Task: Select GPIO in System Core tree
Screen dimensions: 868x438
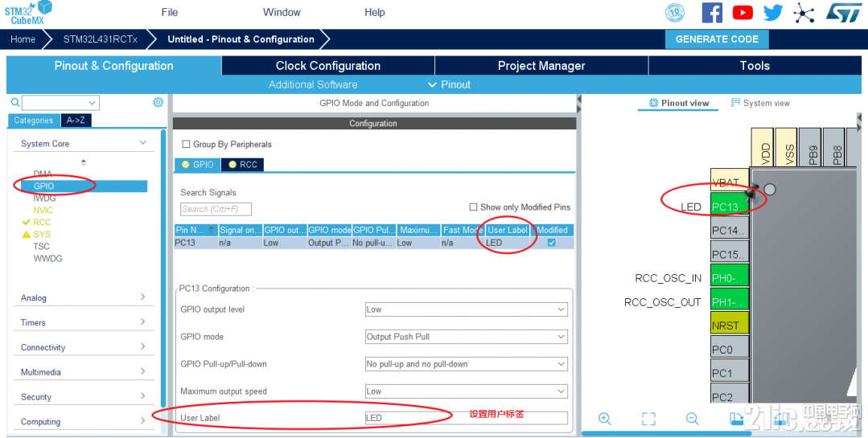Action: click(43, 186)
